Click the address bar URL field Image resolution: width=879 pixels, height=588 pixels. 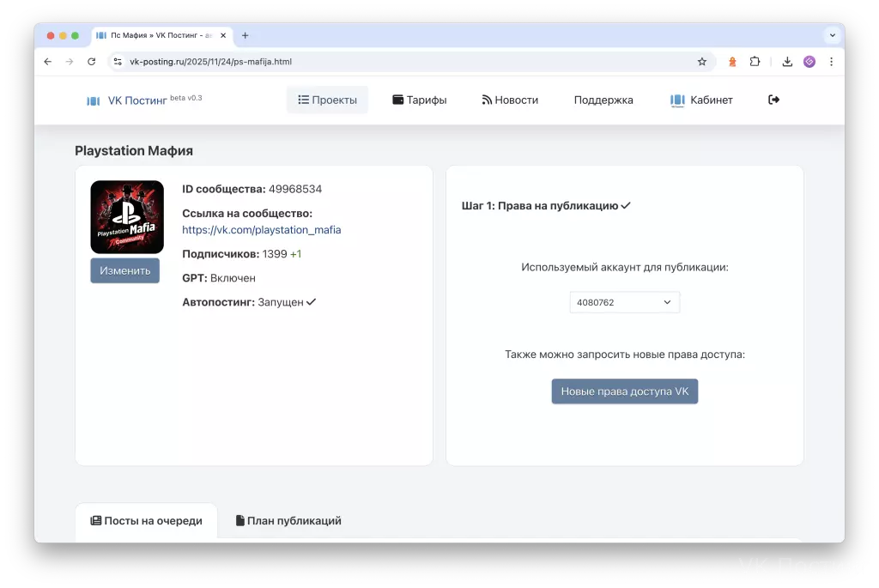[x=412, y=62]
